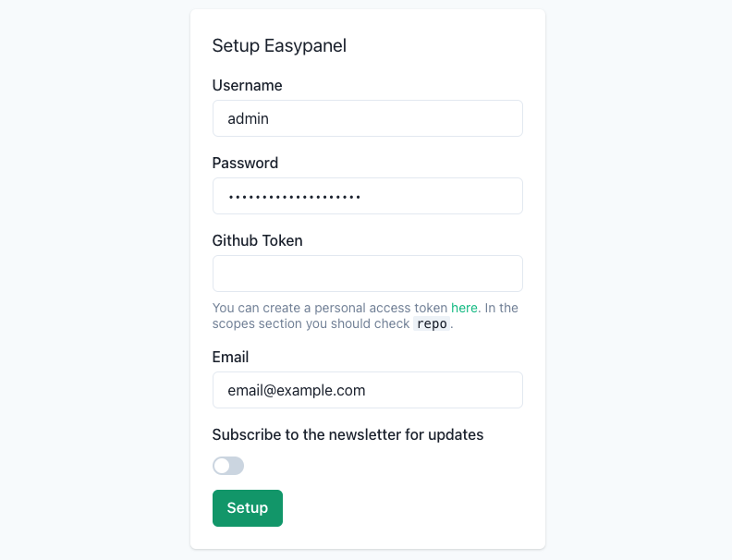Select the Email input field
The image size is (732, 560).
[367, 390]
